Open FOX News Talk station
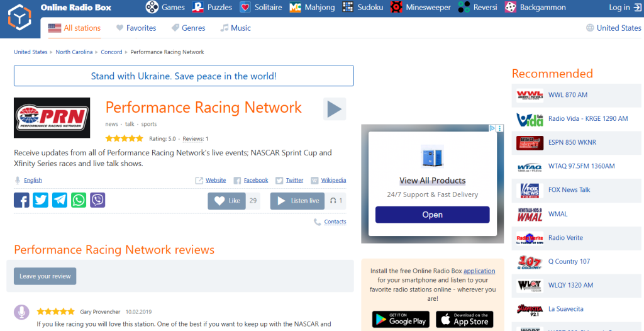644x331 pixels. 569,190
